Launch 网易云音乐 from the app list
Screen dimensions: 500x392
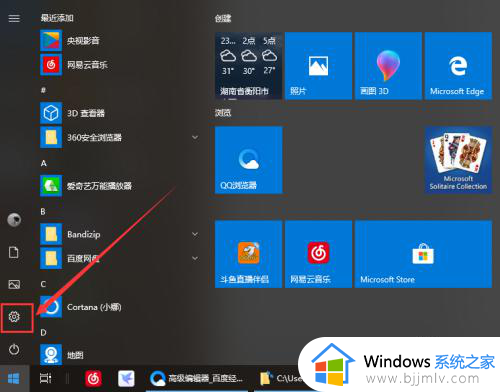[x=120, y=65]
